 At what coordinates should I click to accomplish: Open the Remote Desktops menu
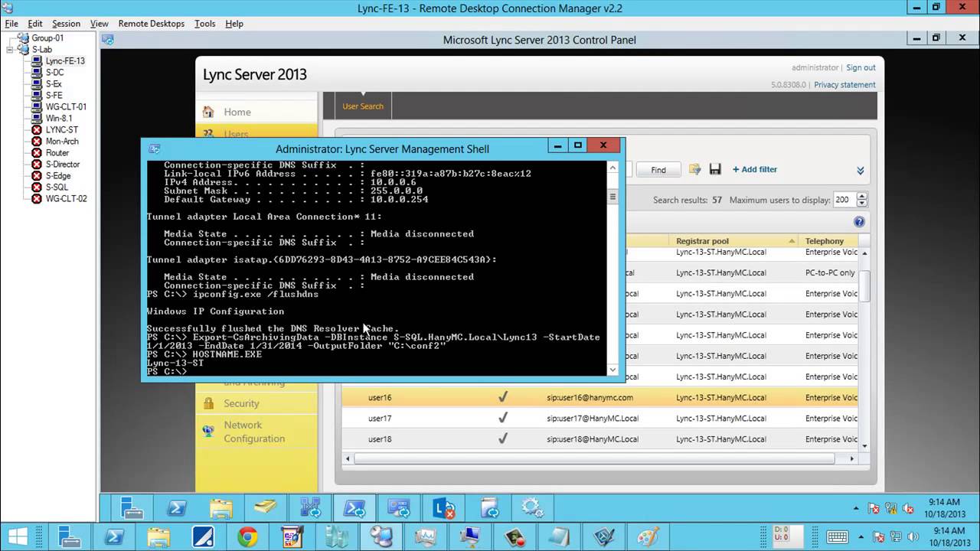151,24
